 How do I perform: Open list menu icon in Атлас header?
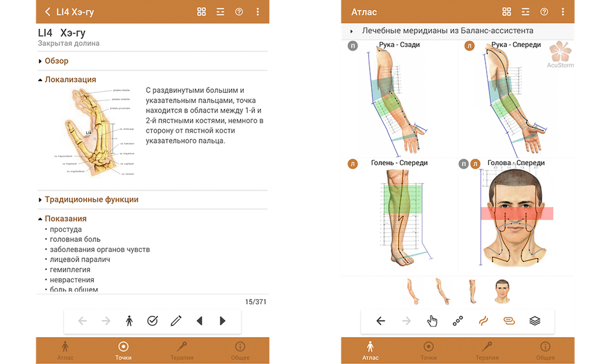pyautogui.click(x=525, y=12)
